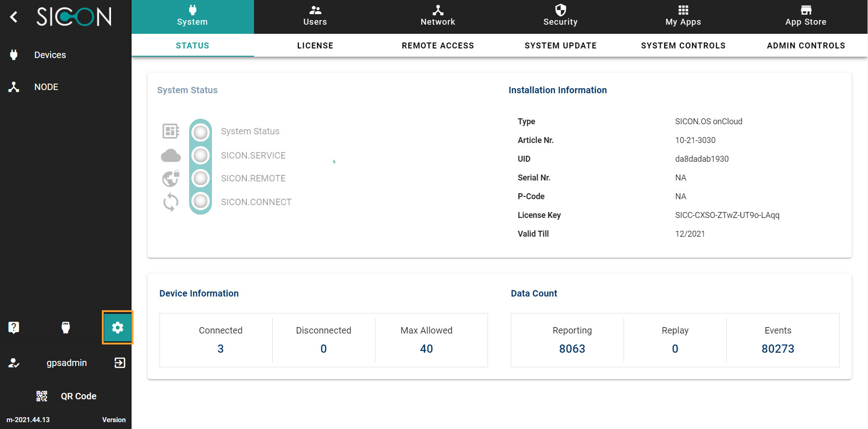The width and height of the screenshot is (868, 429).
Task: Click the network port icon in sidebar
Action: pos(66,327)
